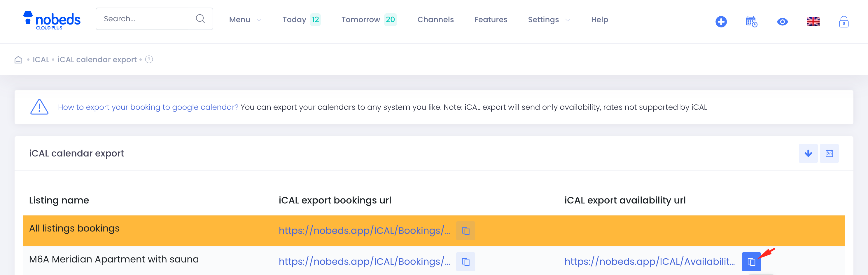Screen dimensions: 868x275
Task: Open the Features menu item
Action: point(491,20)
